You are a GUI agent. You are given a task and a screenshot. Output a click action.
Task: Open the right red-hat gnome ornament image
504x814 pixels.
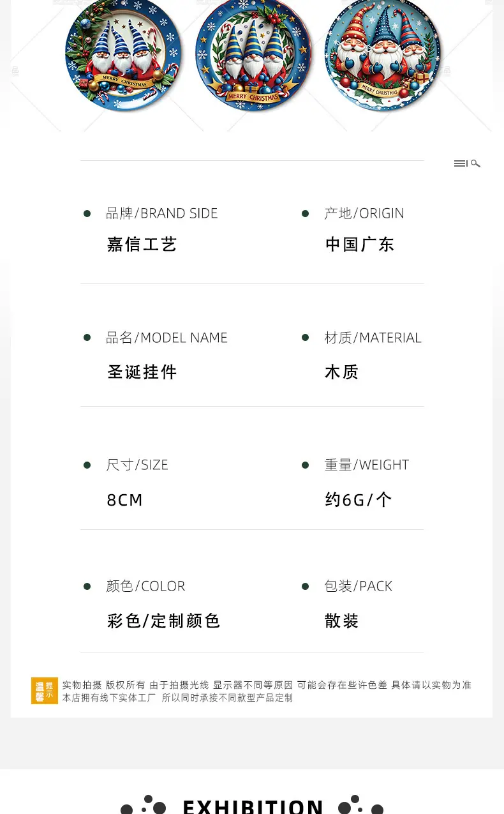[383, 54]
